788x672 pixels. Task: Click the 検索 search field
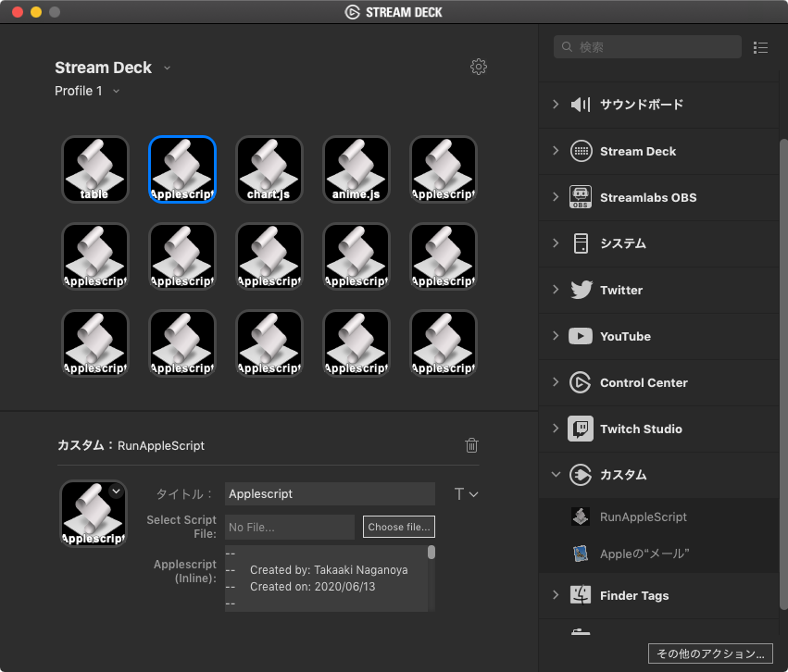[x=648, y=46]
